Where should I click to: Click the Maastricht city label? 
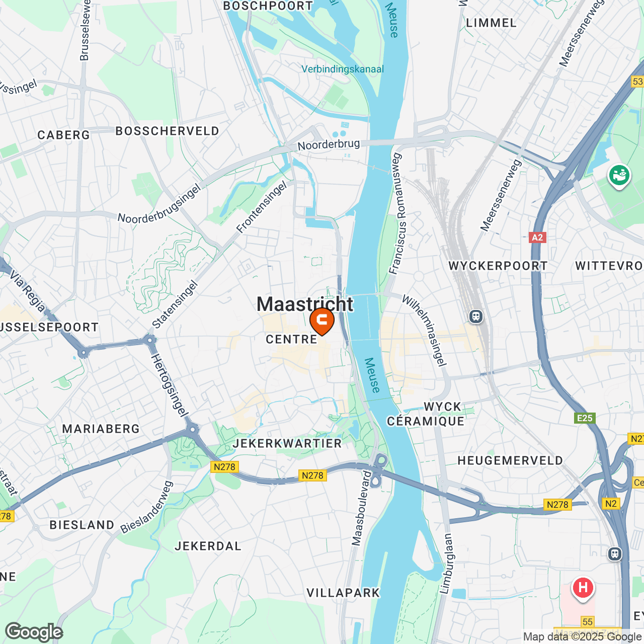305,304
